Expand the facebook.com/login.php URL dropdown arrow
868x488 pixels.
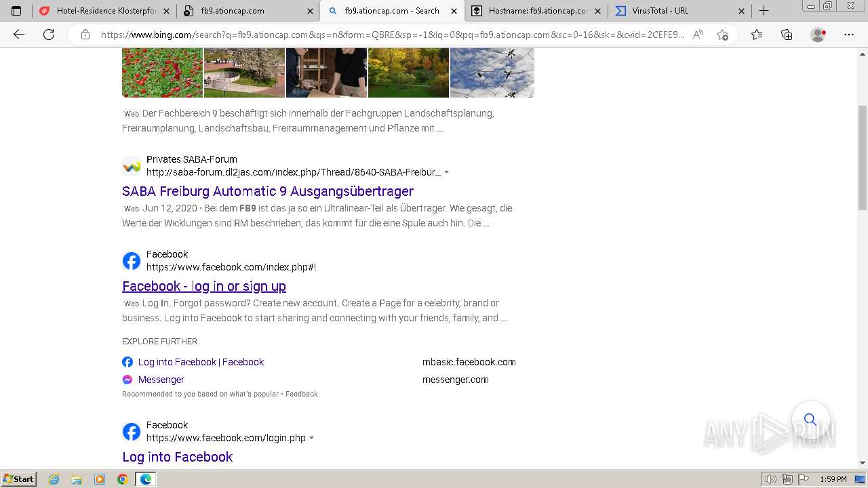click(x=311, y=438)
